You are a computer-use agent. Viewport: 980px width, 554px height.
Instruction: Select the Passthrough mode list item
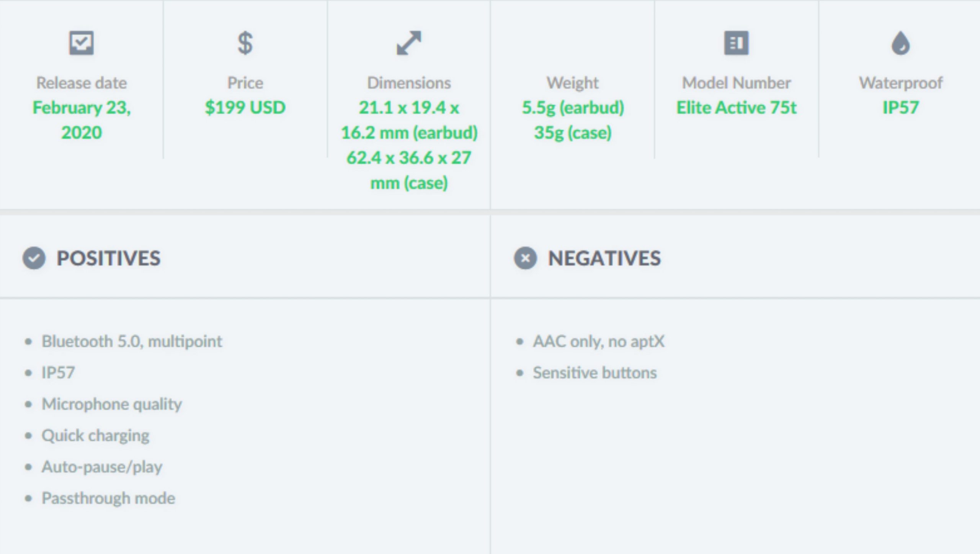(108, 498)
